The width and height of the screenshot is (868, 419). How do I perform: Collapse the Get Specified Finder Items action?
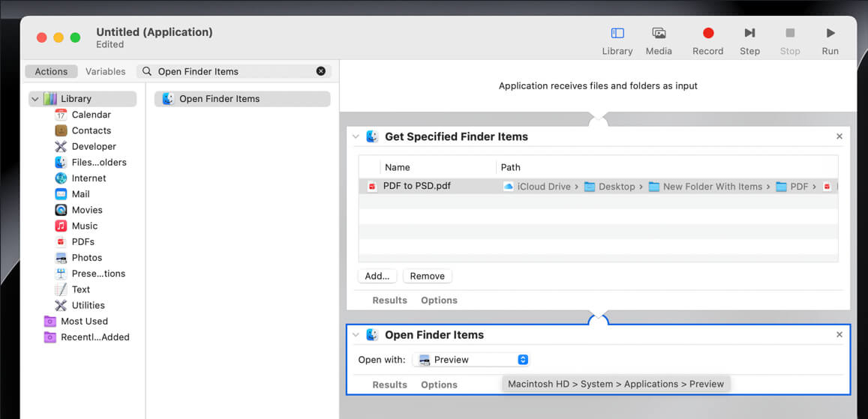(356, 136)
